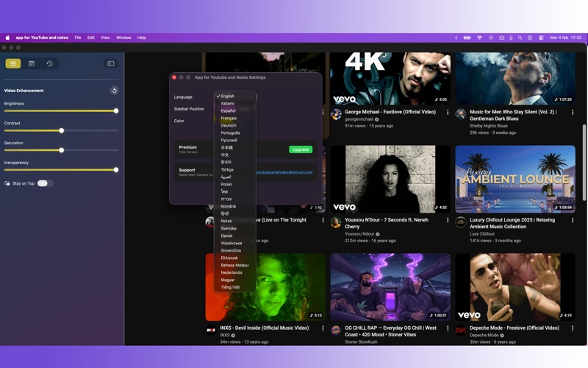Open the video enhancement sliders tab
Image resolution: width=588 pixels, height=368 pixels.
13,63
